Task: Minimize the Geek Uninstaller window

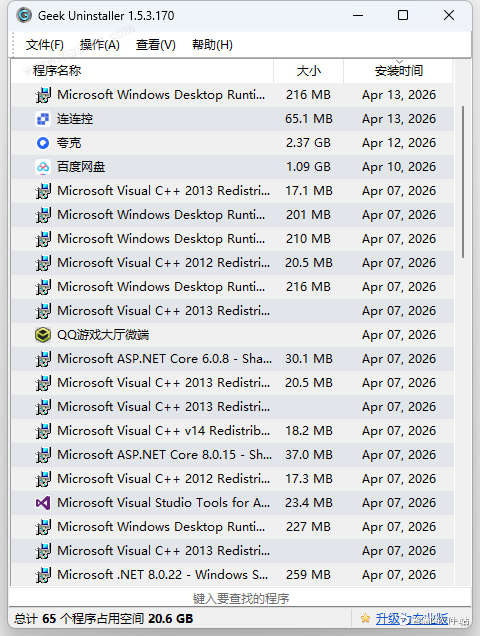Action: [x=358, y=15]
